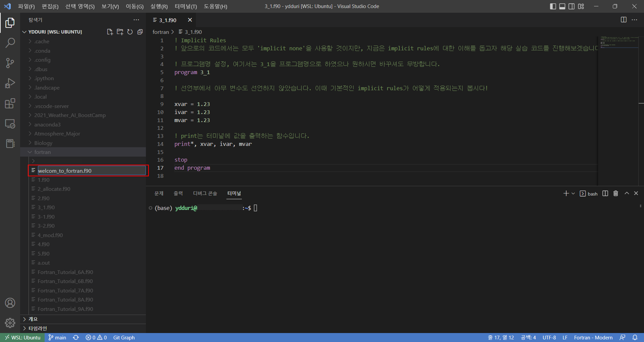The image size is (644, 342).
Task: Toggle the bottom panel layout button
Action: click(x=562, y=6)
